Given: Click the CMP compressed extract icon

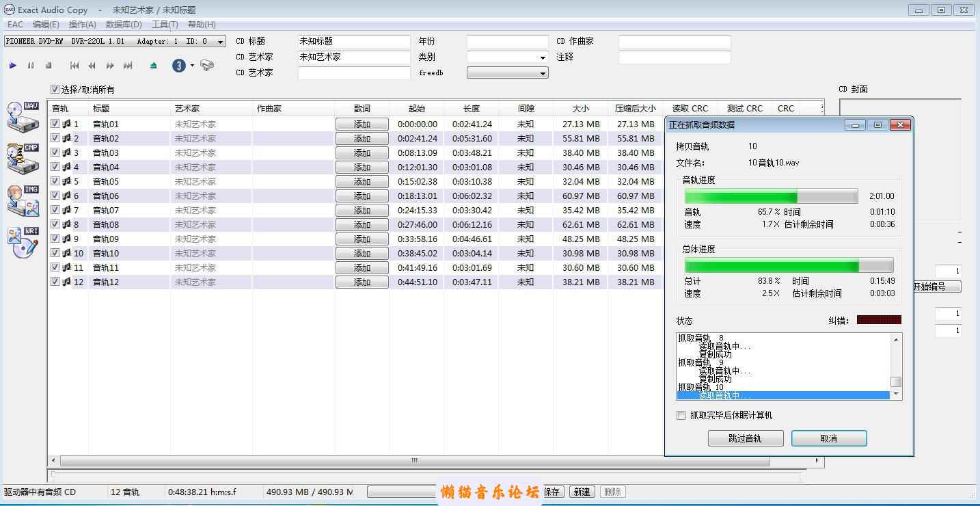Looking at the screenshot, I should point(23,159).
